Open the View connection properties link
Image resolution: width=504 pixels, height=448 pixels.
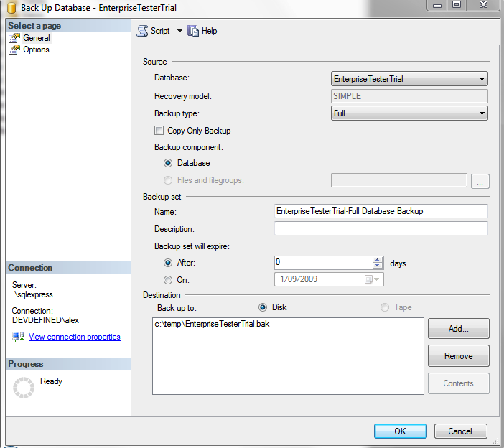point(74,337)
